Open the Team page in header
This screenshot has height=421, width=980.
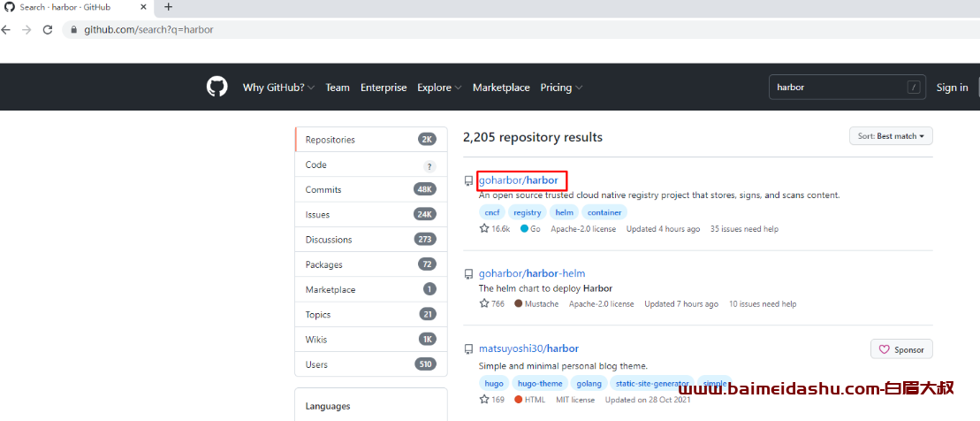pyautogui.click(x=338, y=88)
